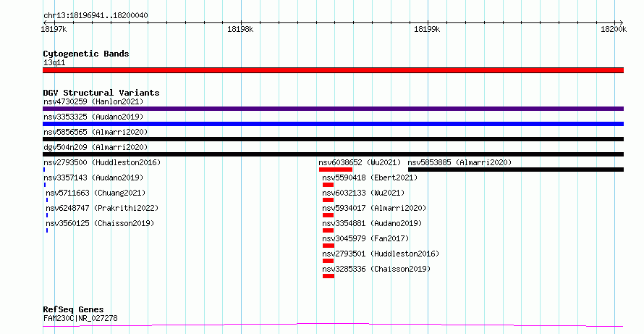
Task: Click the DGV Structural Variants track title
Action: coord(101,93)
